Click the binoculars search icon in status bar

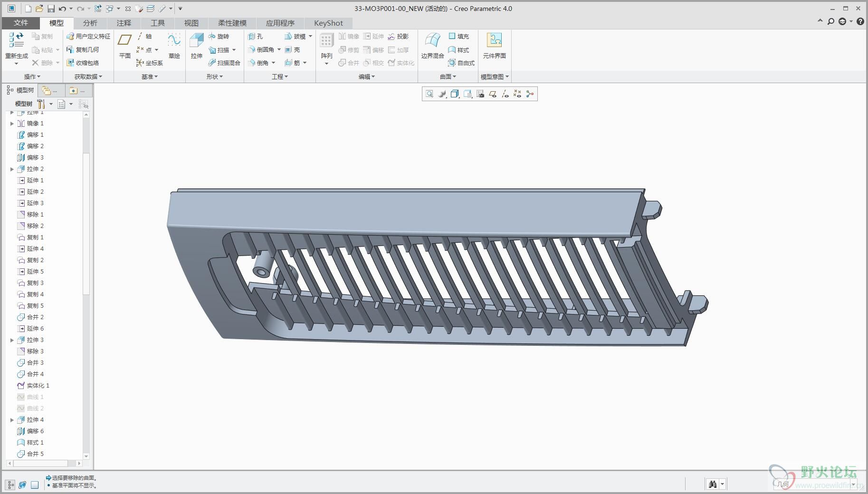712,484
